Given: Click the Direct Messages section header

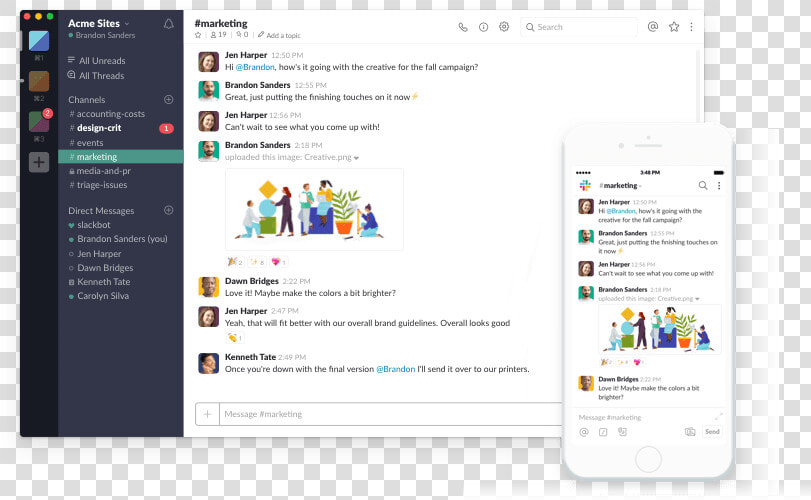Looking at the screenshot, I should point(101,210).
